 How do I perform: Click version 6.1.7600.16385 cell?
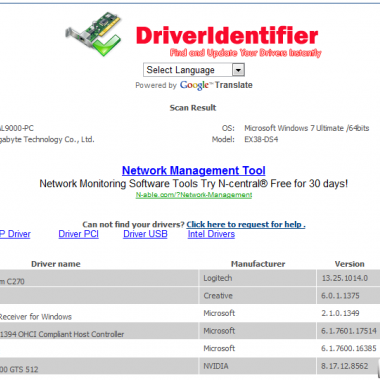click(348, 348)
